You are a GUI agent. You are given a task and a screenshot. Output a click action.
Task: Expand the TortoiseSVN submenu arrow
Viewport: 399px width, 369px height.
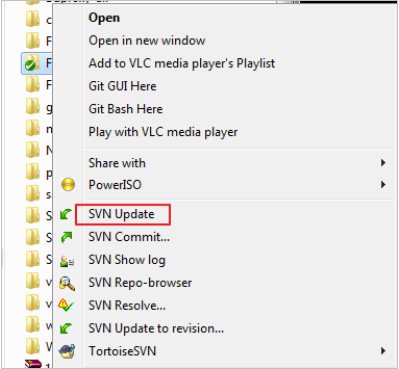[x=383, y=351]
